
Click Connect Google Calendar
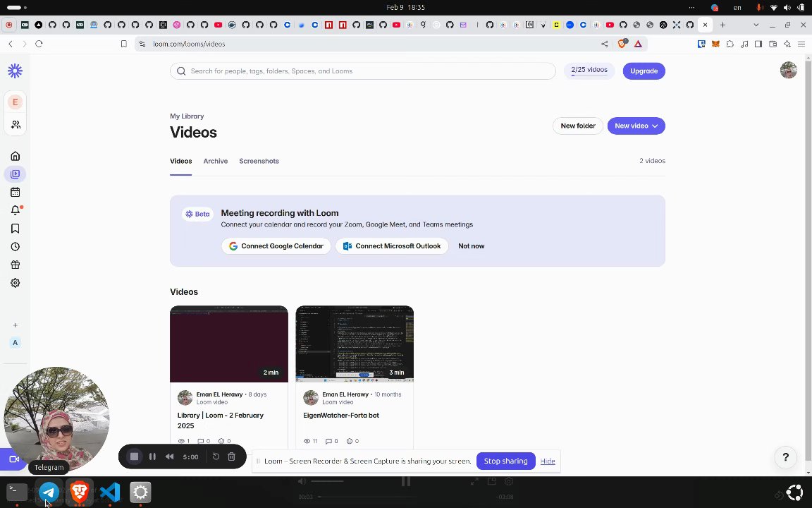276,246
